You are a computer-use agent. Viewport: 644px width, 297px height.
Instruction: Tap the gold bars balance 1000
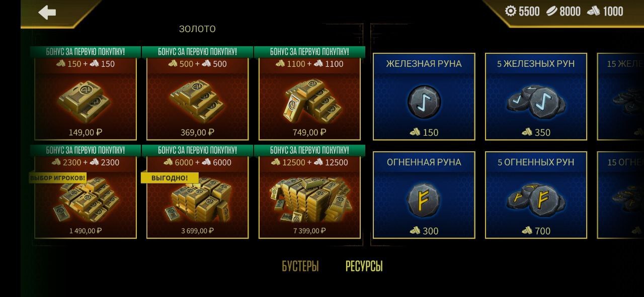point(605,11)
